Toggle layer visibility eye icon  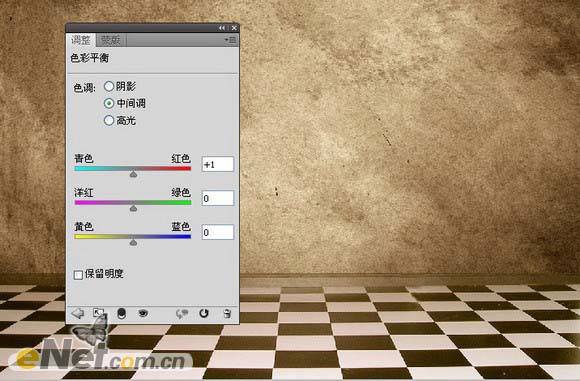(x=143, y=313)
